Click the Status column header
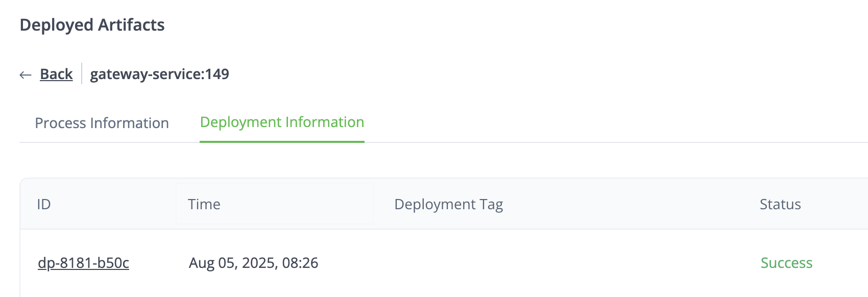The image size is (868, 297). pyautogui.click(x=780, y=204)
